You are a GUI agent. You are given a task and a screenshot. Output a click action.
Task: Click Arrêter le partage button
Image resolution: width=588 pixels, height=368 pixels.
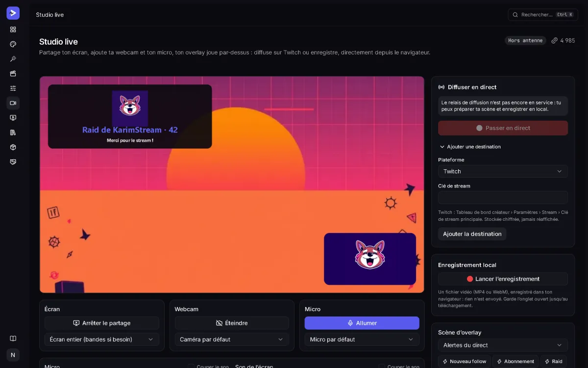pos(101,323)
